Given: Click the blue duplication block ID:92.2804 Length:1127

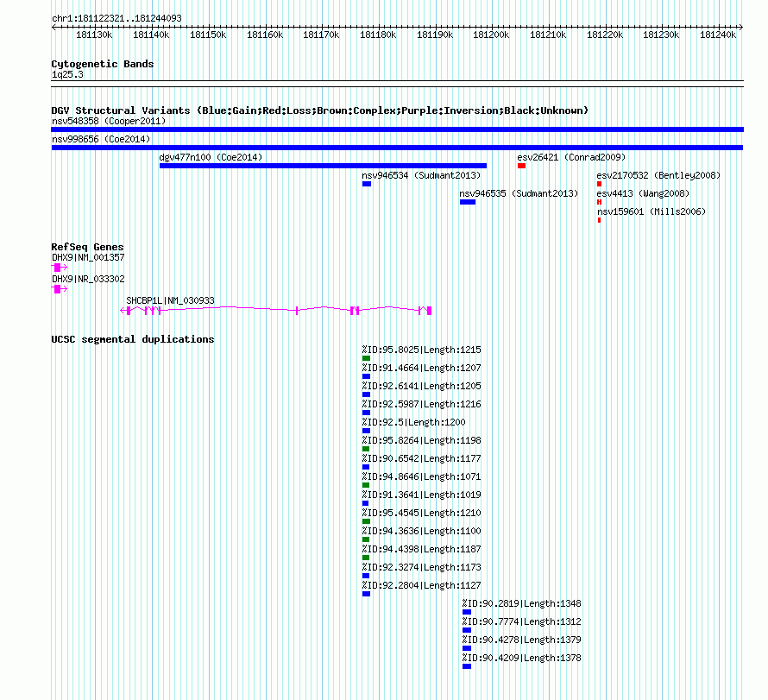Looking at the screenshot, I should click(366, 594).
